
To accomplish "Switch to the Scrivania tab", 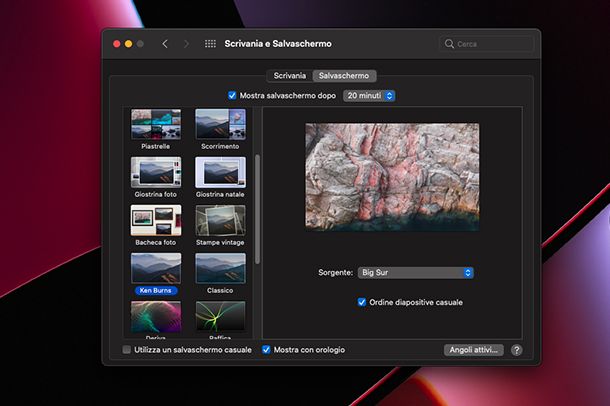I will pyautogui.click(x=290, y=76).
